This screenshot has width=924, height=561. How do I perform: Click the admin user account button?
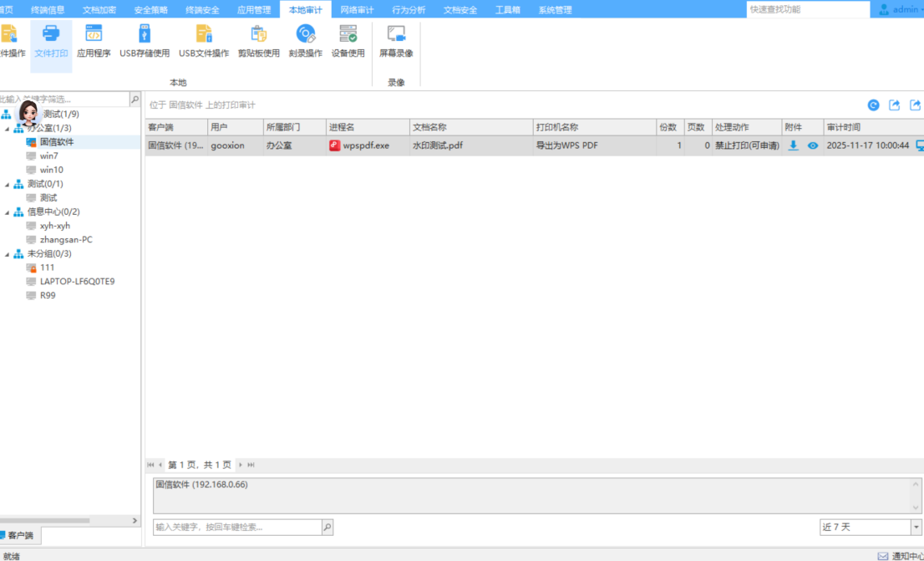click(x=899, y=9)
